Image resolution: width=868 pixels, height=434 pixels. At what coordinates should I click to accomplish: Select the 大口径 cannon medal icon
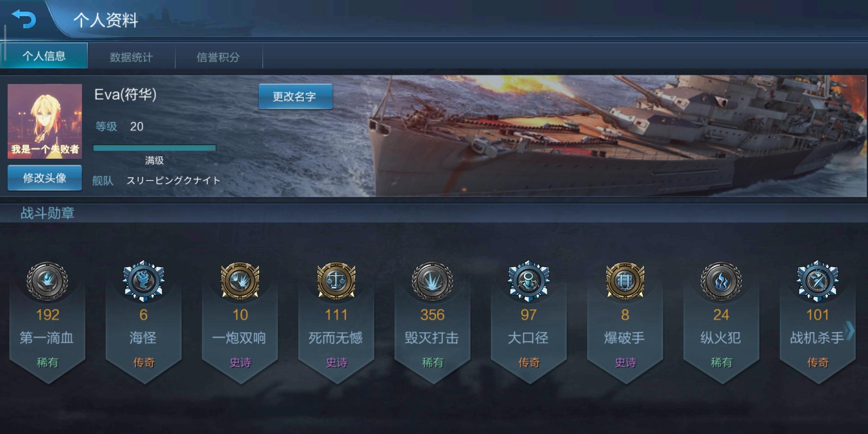pos(529,281)
